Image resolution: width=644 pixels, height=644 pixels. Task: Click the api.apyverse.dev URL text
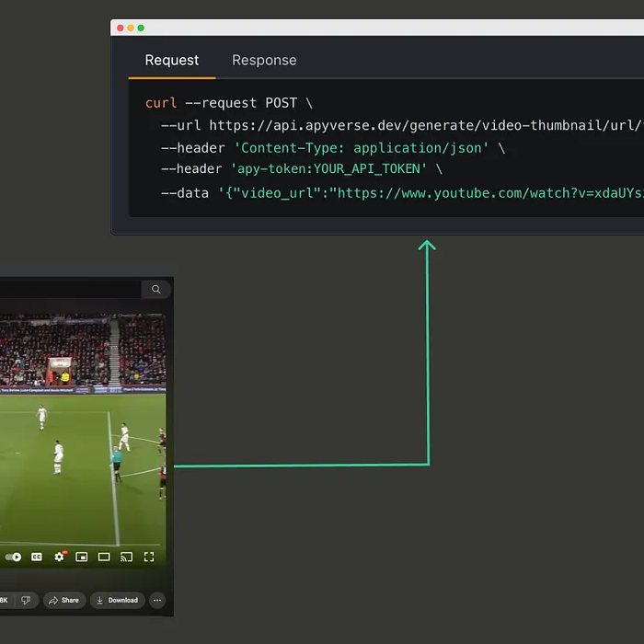426,125
